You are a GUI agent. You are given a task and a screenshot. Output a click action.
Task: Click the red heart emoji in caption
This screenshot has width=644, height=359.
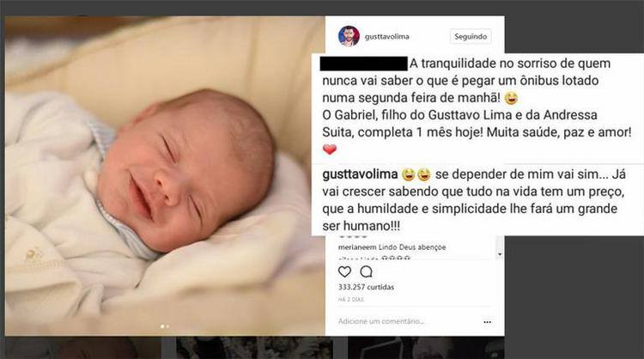(330, 149)
